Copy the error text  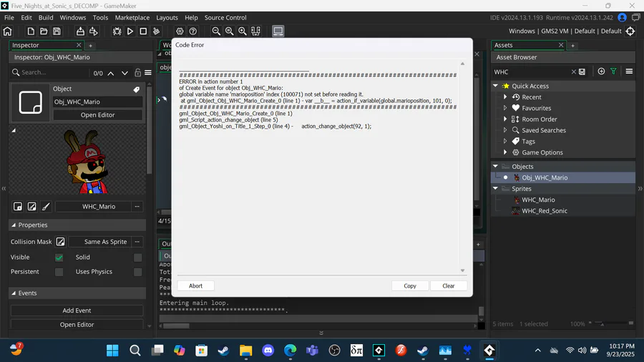(410, 285)
